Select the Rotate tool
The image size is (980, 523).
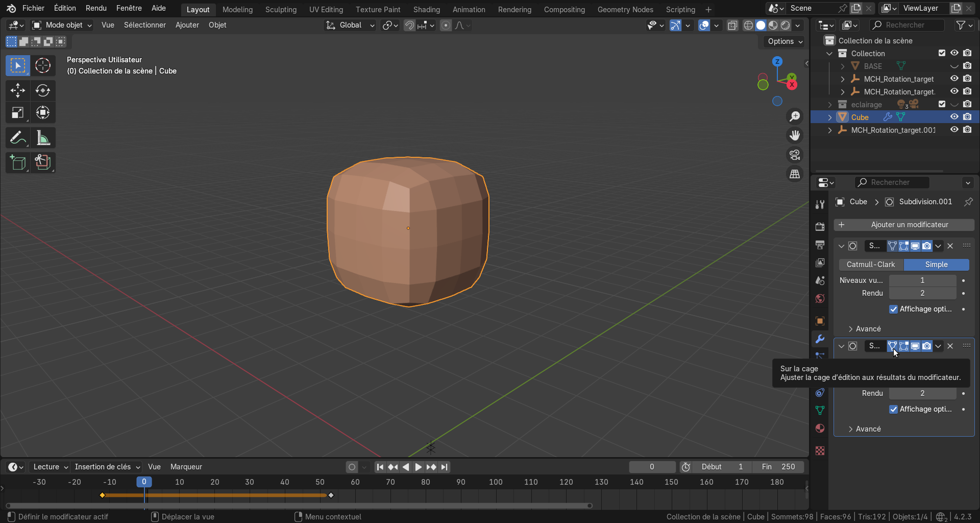coord(43,90)
